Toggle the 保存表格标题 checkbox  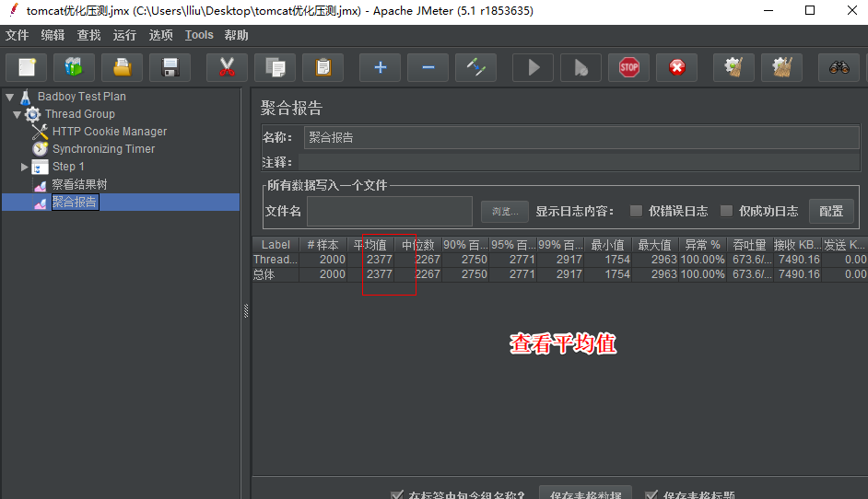651,494
